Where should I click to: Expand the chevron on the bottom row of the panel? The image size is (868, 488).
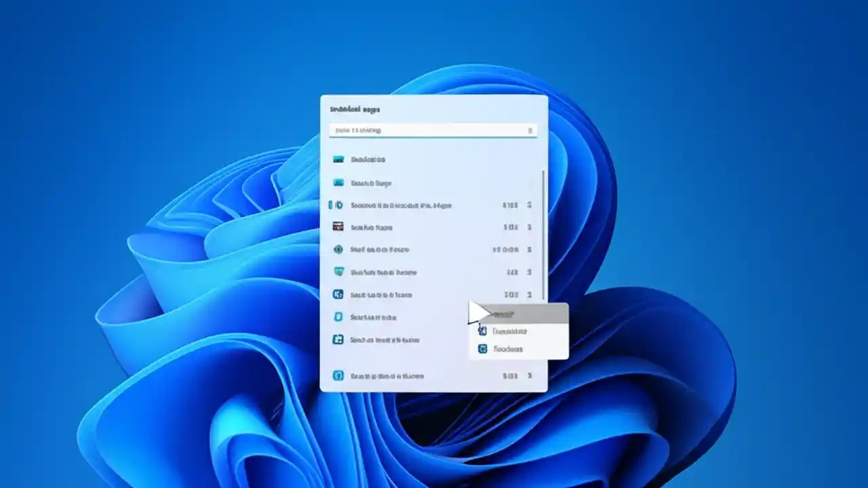tap(530, 376)
